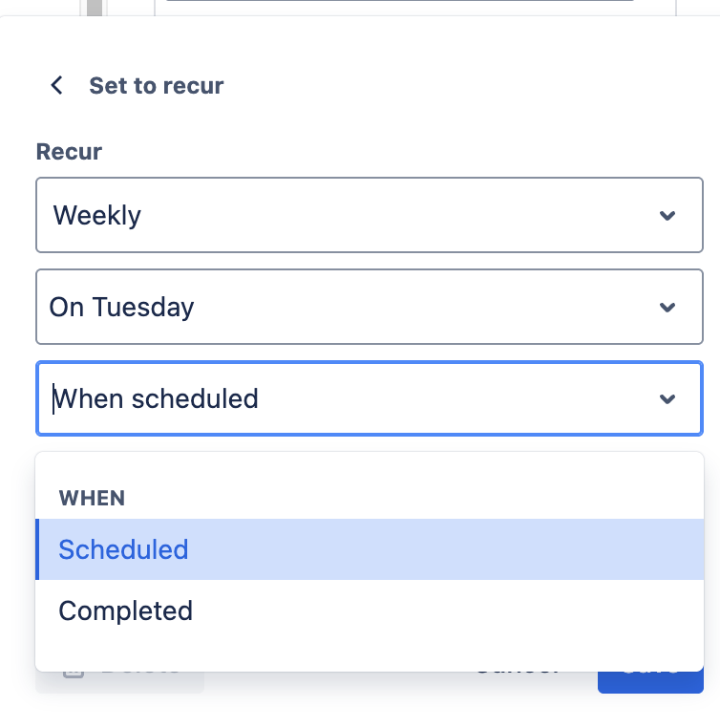Viewport: 720px width, 728px height.
Task: Click the Cancel button
Action: [517, 674]
